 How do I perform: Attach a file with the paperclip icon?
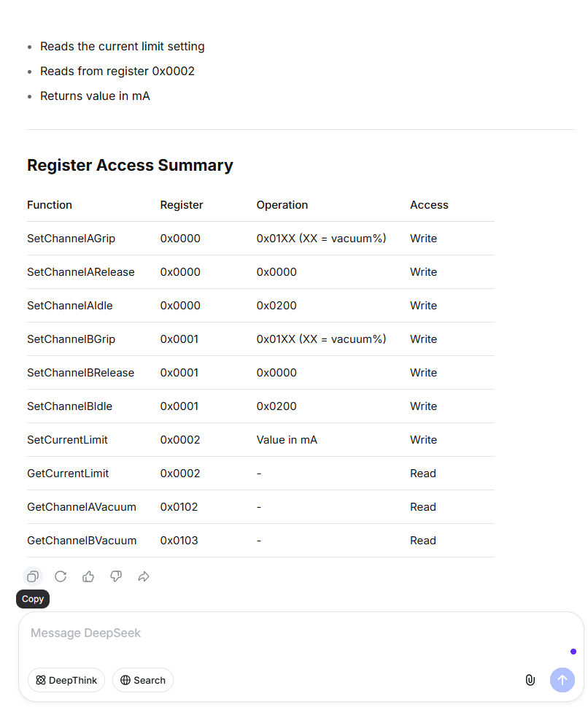[x=530, y=680]
